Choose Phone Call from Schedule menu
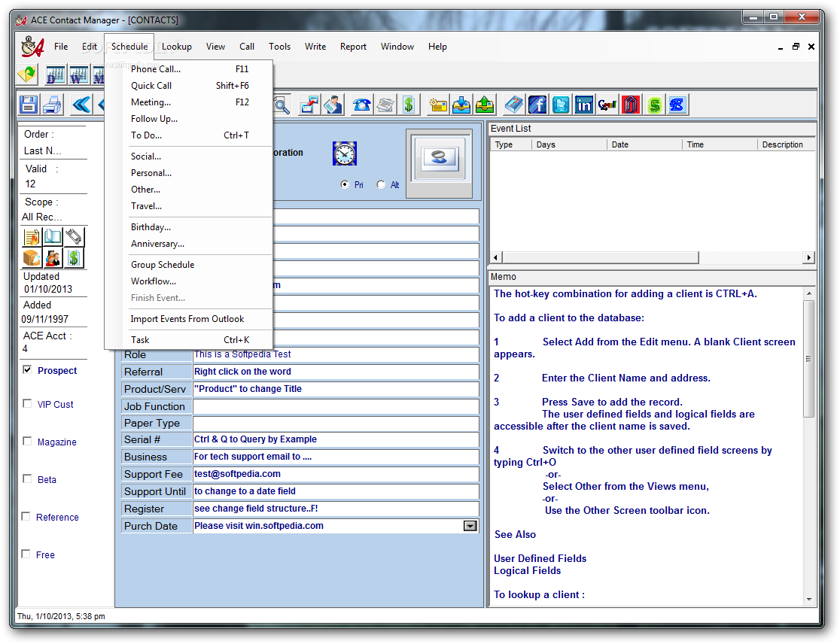Viewport: 840px width, 644px height. pyautogui.click(x=190, y=69)
